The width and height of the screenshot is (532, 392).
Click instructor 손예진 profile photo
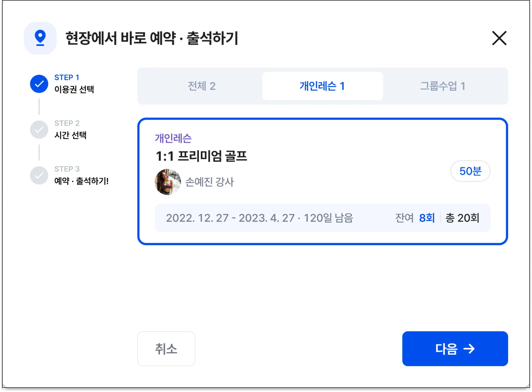point(168,182)
